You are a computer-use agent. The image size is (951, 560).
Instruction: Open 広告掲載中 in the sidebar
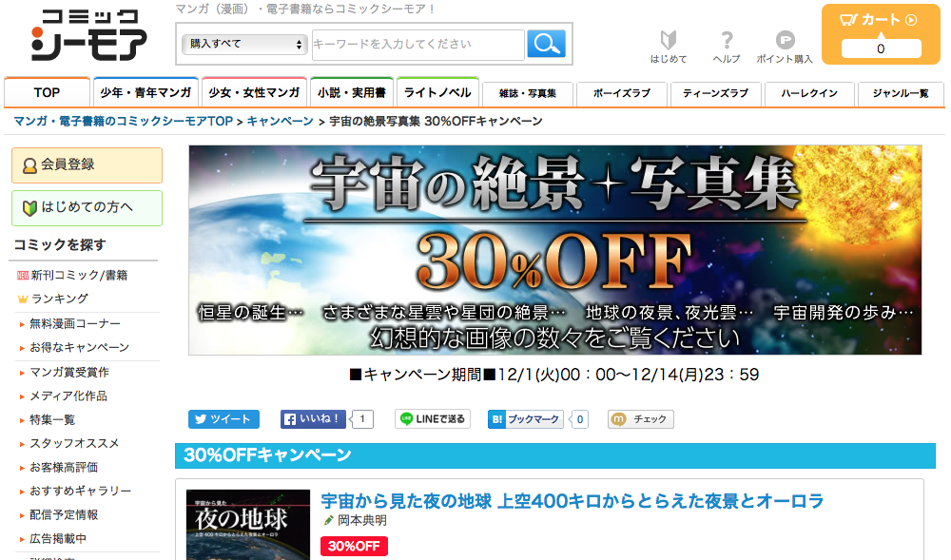58,539
